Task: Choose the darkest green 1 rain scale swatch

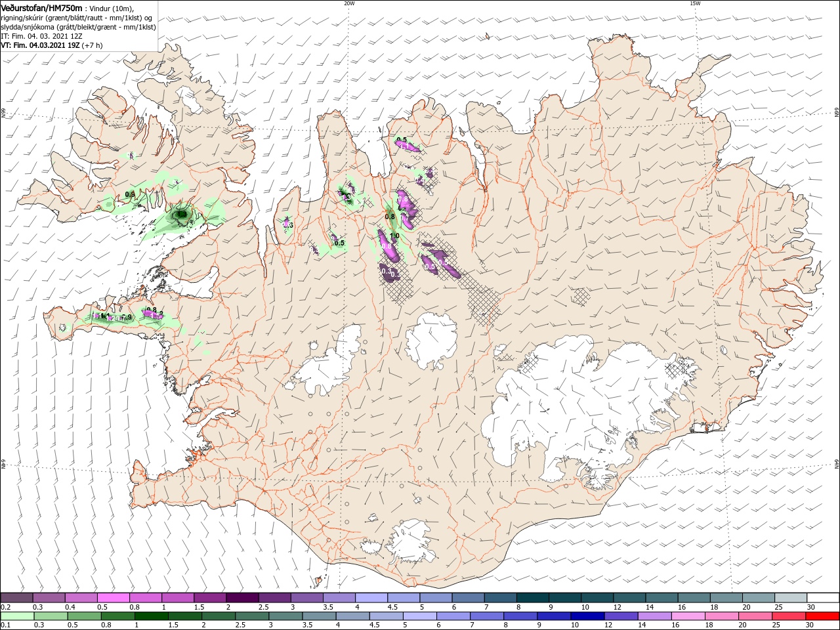Action: [152, 616]
